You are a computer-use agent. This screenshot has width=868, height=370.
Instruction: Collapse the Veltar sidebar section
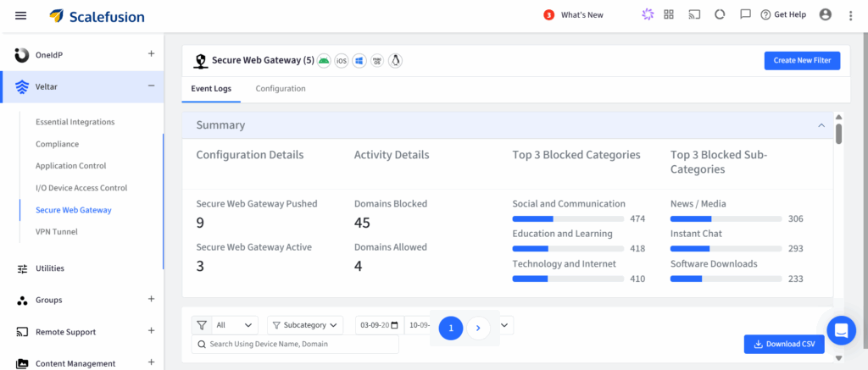click(151, 86)
